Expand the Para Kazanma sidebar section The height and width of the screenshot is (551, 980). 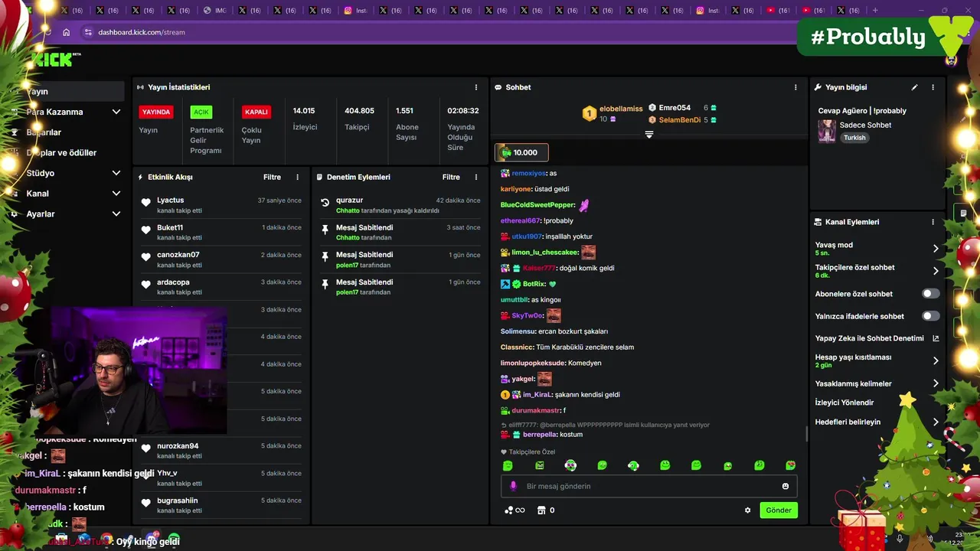pyautogui.click(x=116, y=112)
